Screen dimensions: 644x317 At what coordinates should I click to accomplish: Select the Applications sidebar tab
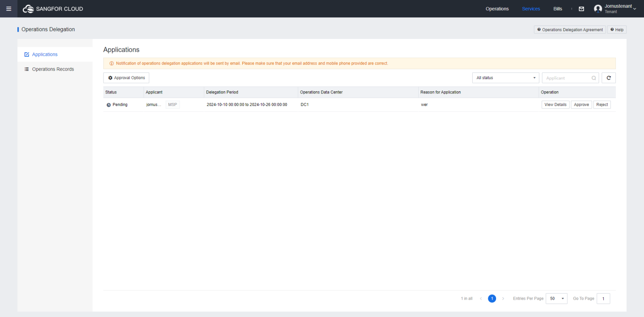coord(55,54)
